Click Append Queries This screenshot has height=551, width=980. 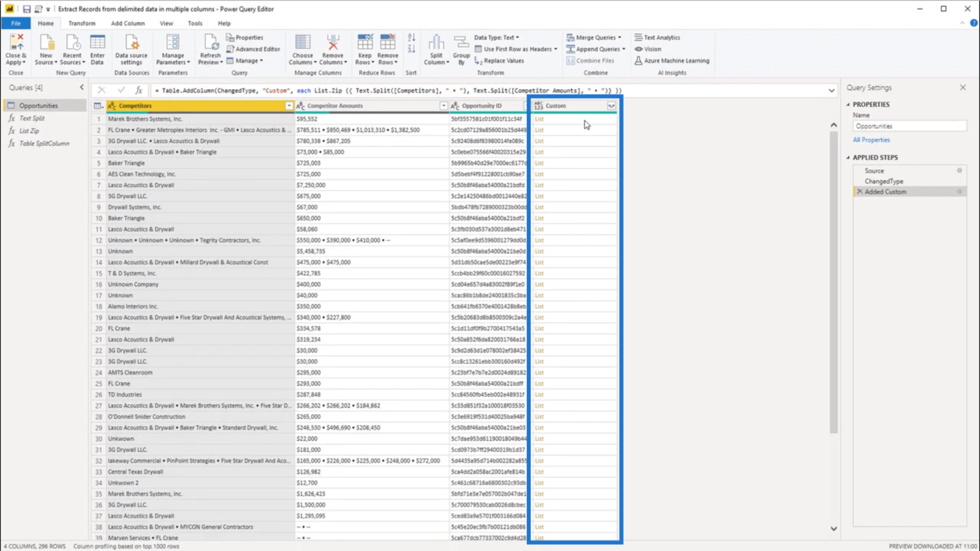[596, 49]
